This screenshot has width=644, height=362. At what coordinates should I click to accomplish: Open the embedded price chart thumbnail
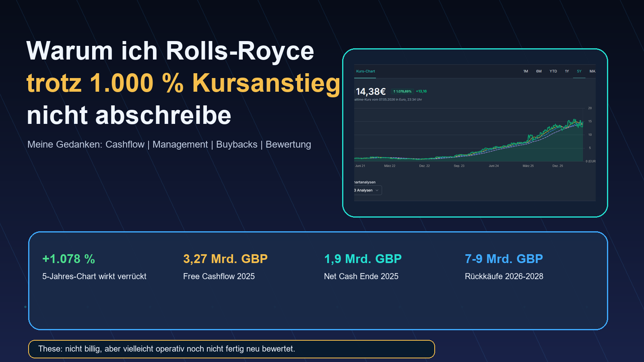click(x=475, y=133)
